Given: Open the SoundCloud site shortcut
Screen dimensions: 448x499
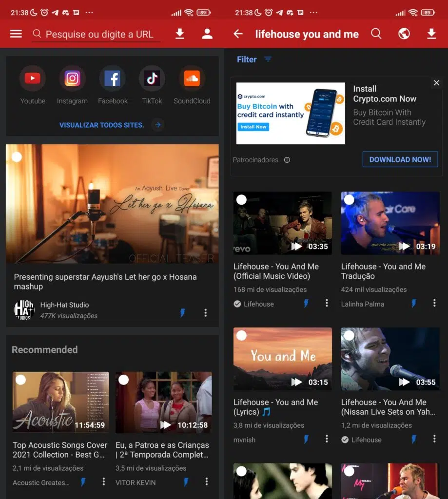Looking at the screenshot, I should point(192,78).
